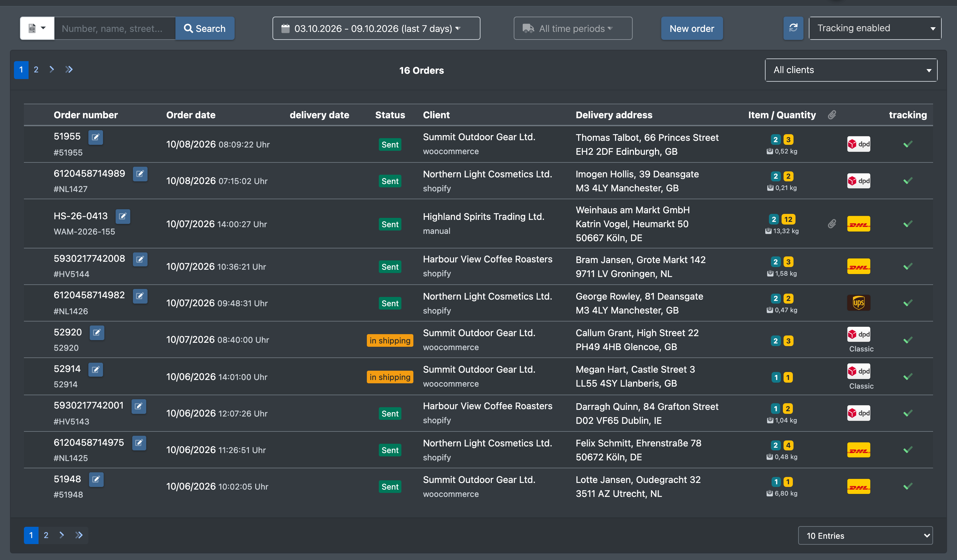Open the search type document dropdown
Viewport: 957px width, 560px height.
[37, 28]
